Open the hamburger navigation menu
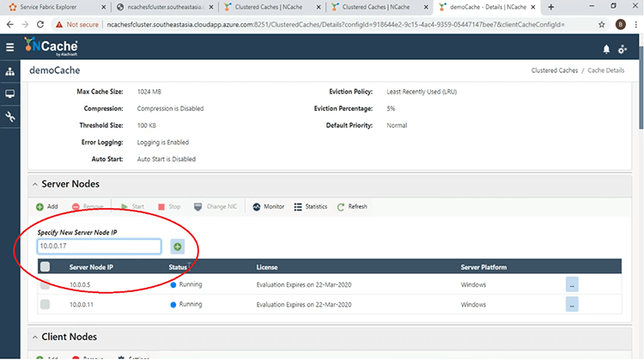Screen dimensions: 644x360 click(x=9, y=47)
